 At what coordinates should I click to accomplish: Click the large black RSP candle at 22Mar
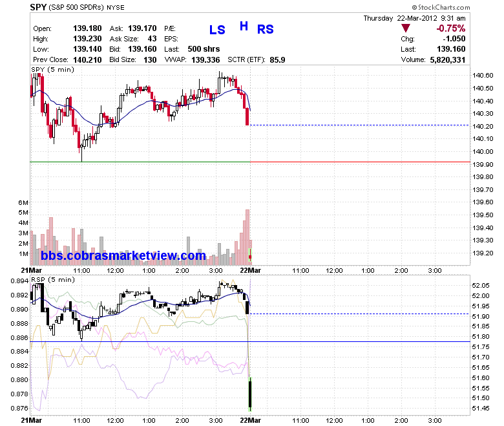(250, 394)
